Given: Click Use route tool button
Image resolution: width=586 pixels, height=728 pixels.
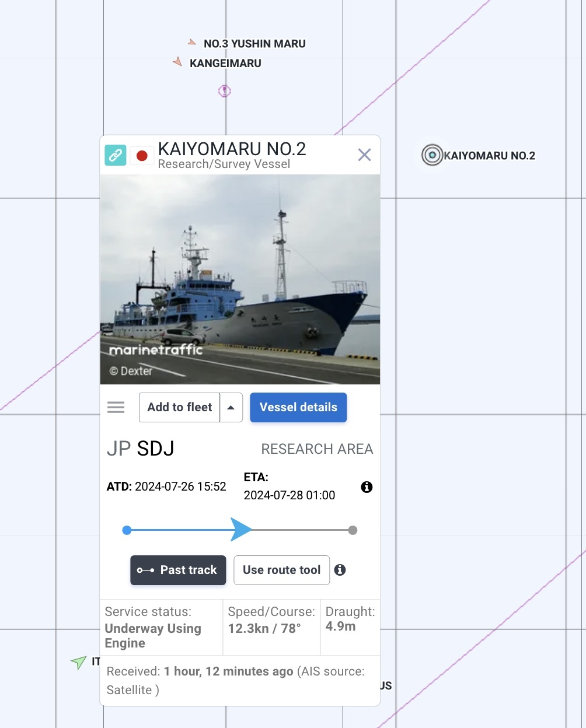Looking at the screenshot, I should coord(282,570).
